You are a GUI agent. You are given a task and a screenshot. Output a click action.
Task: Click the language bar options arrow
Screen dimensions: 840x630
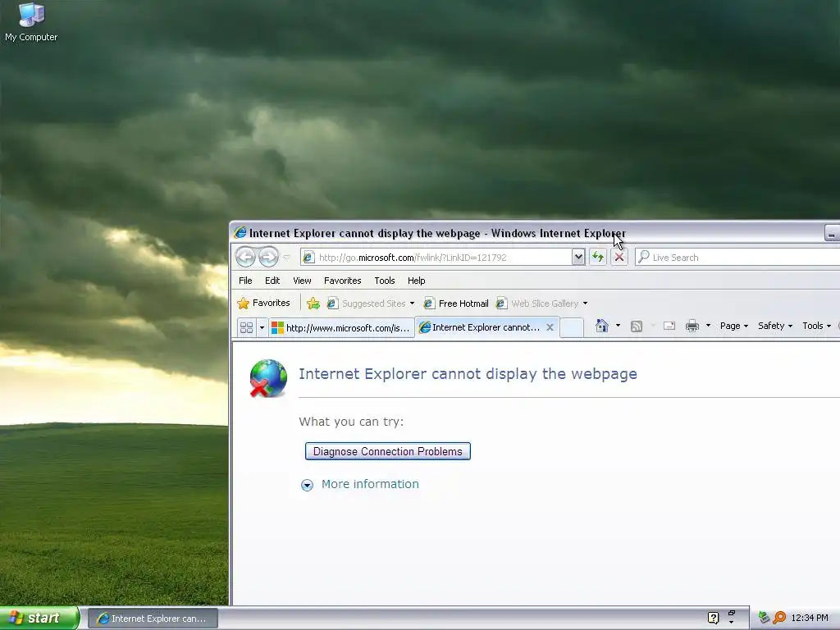(731, 623)
